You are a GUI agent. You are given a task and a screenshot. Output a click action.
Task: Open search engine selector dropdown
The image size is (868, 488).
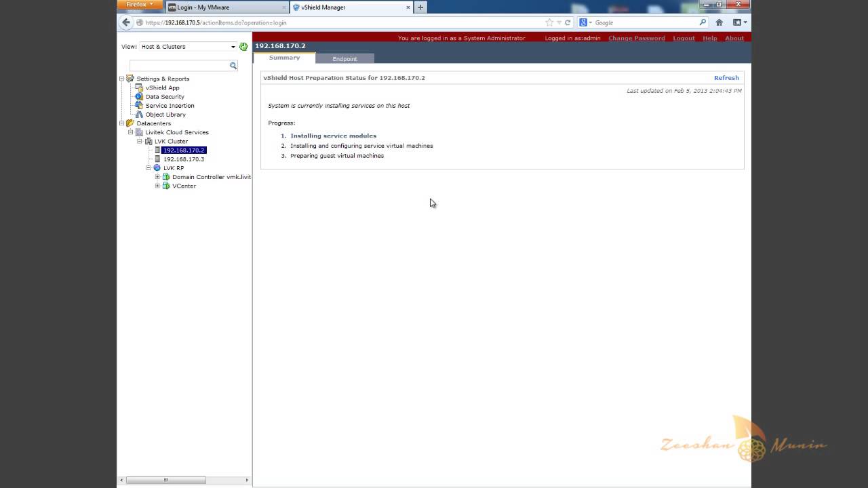click(x=586, y=22)
